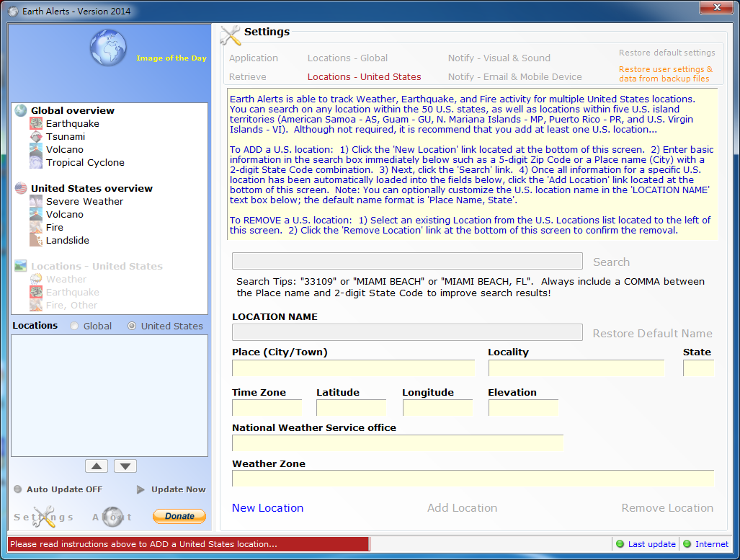This screenshot has height=560, width=740.
Task: Click the Time Zone field
Action: point(267,407)
